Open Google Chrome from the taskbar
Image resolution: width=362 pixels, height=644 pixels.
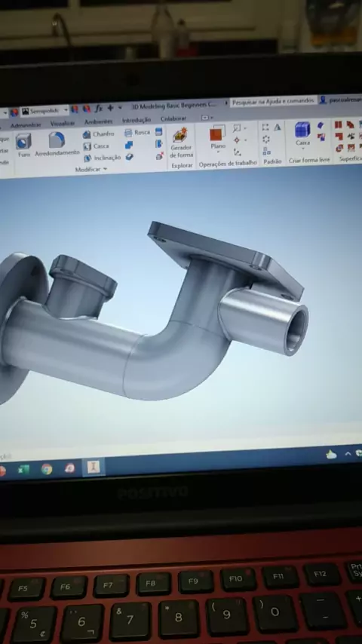[x=47, y=469]
